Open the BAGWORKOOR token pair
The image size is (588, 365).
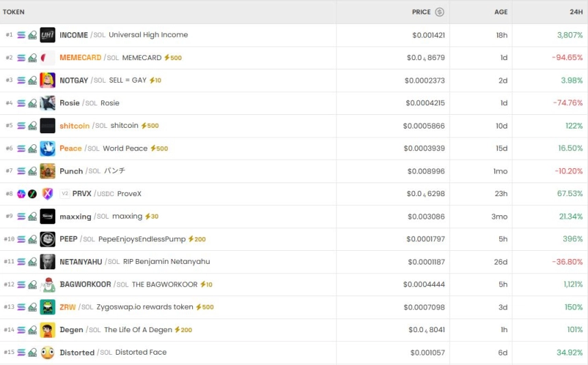click(85, 284)
